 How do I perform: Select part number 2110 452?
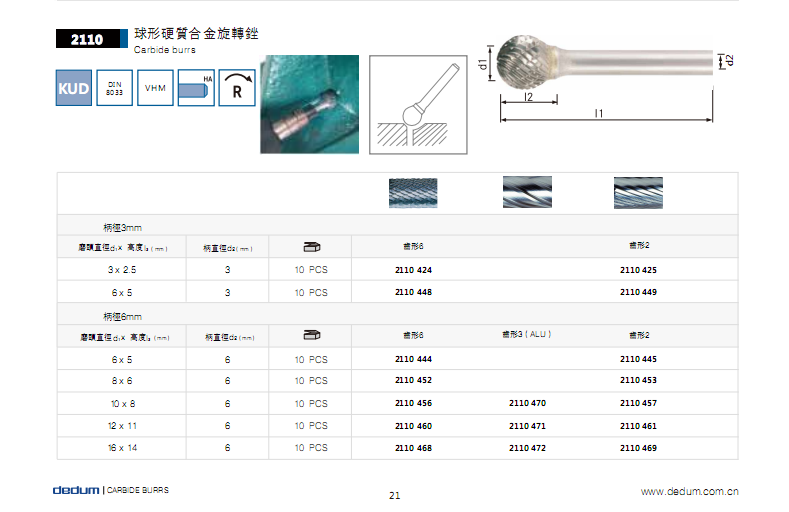click(413, 380)
